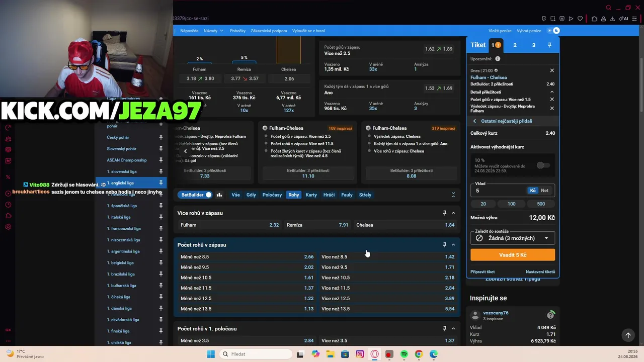
Task: Open Instagram from the taskbar
Action: 360,354
